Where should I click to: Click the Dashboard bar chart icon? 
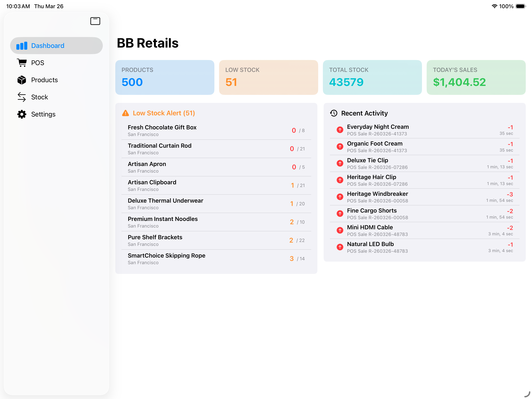pos(22,46)
